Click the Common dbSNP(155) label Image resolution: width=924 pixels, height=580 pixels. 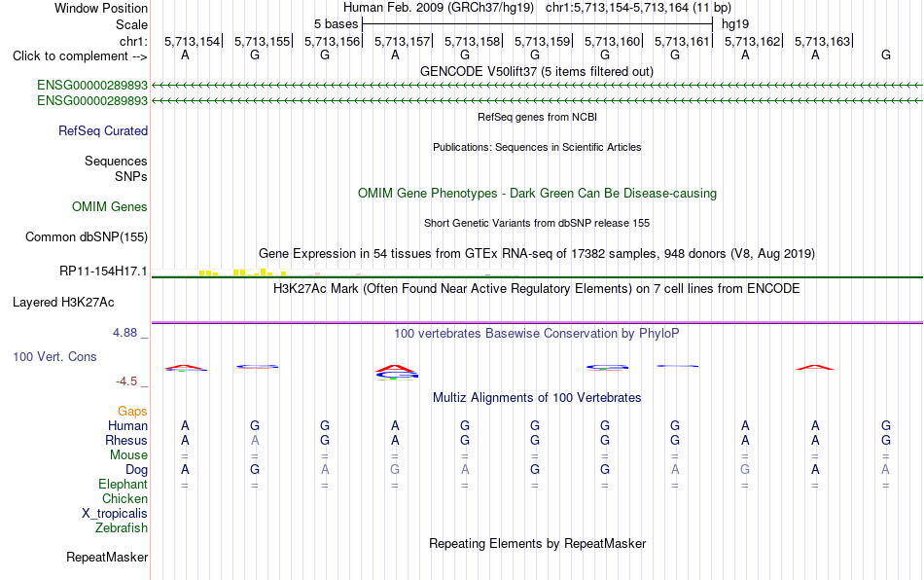[x=87, y=236]
